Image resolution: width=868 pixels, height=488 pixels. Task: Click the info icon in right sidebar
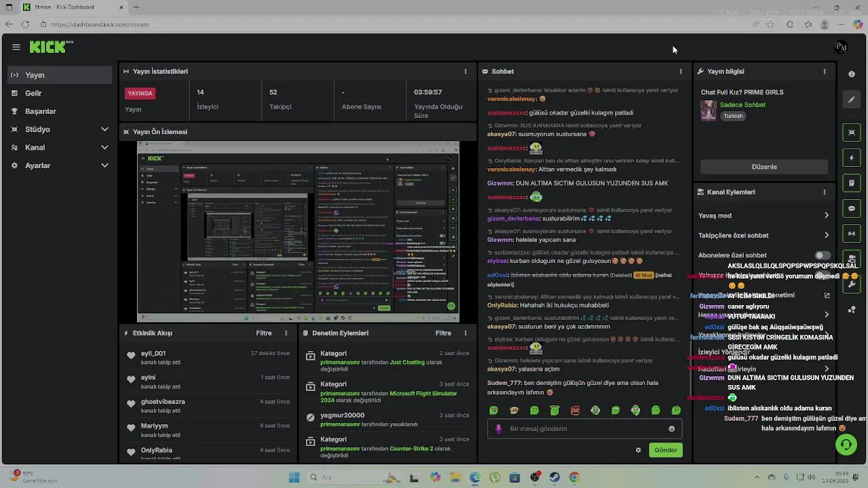852,74
